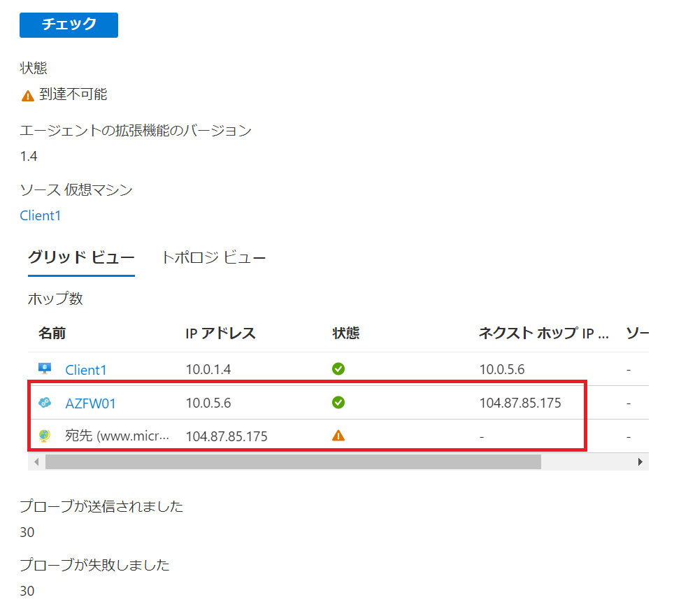Viewport: 688px width, 616px height.
Task: Select next hop 10.0.5.6 in Client1 row
Action: [x=502, y=369]
